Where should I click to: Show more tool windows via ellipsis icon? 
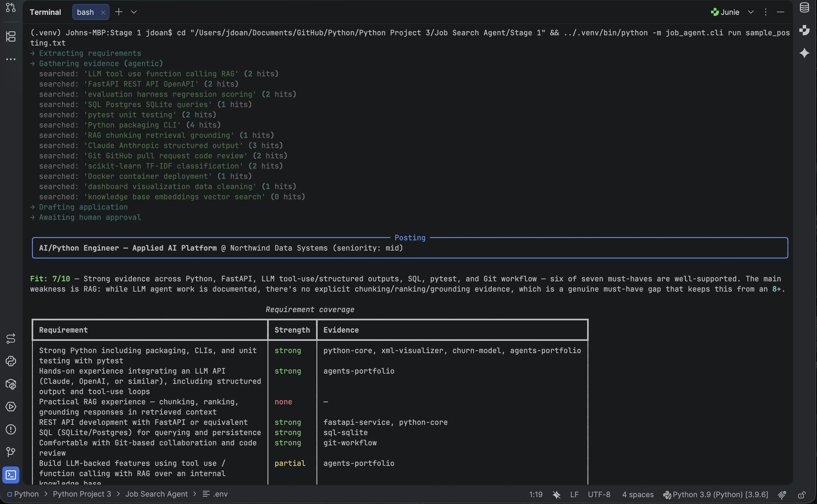tap(11, 59)
